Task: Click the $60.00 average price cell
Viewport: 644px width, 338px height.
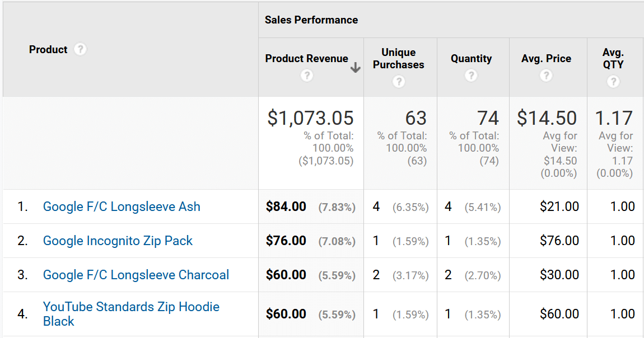Action: click(559, 314)
